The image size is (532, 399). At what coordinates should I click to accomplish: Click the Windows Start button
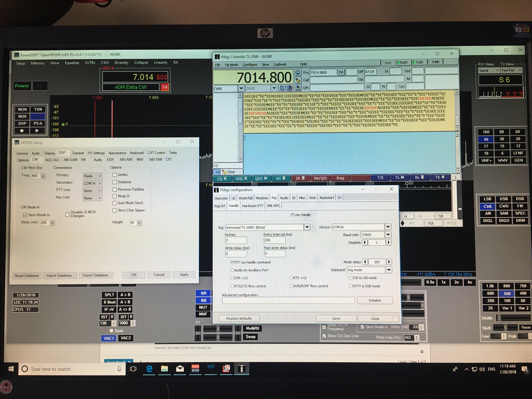click(11, 369)
